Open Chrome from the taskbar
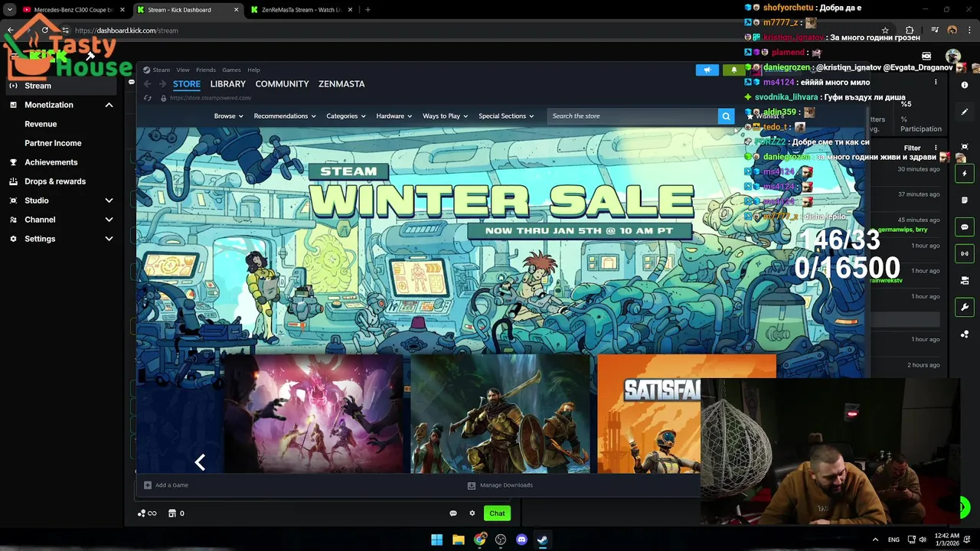Image resolution: width=980 pixels, height=551 pixels. [479, 540]
